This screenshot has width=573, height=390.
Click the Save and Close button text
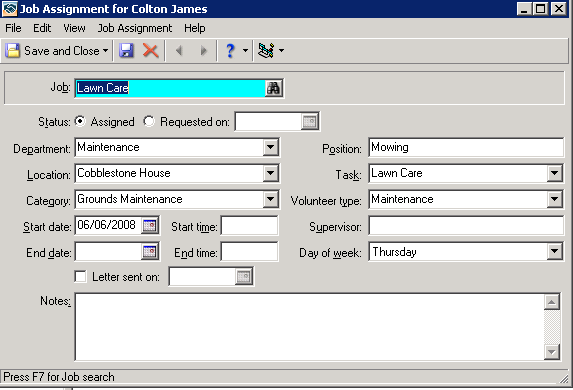click(61, 51)
